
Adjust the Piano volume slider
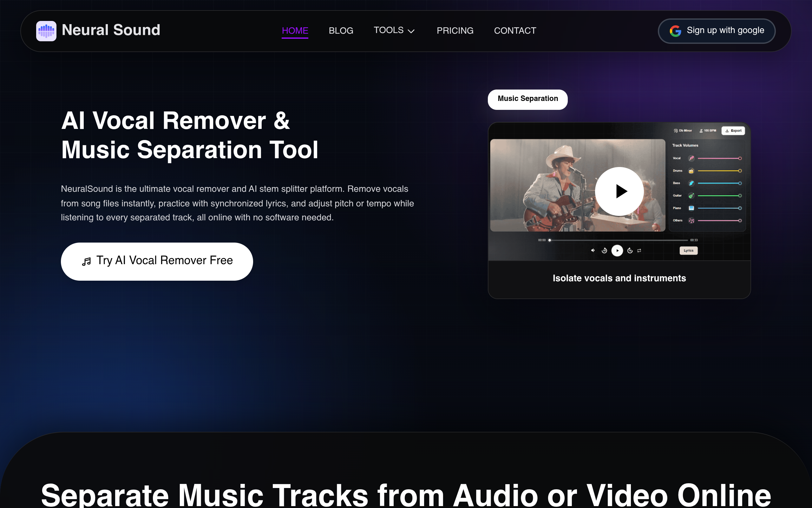(719, 208)
